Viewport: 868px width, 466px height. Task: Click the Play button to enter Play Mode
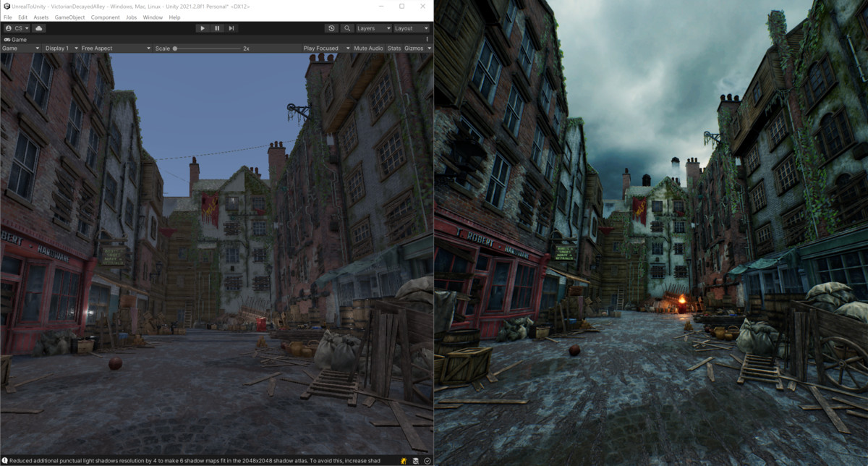[x=202, y=28]
